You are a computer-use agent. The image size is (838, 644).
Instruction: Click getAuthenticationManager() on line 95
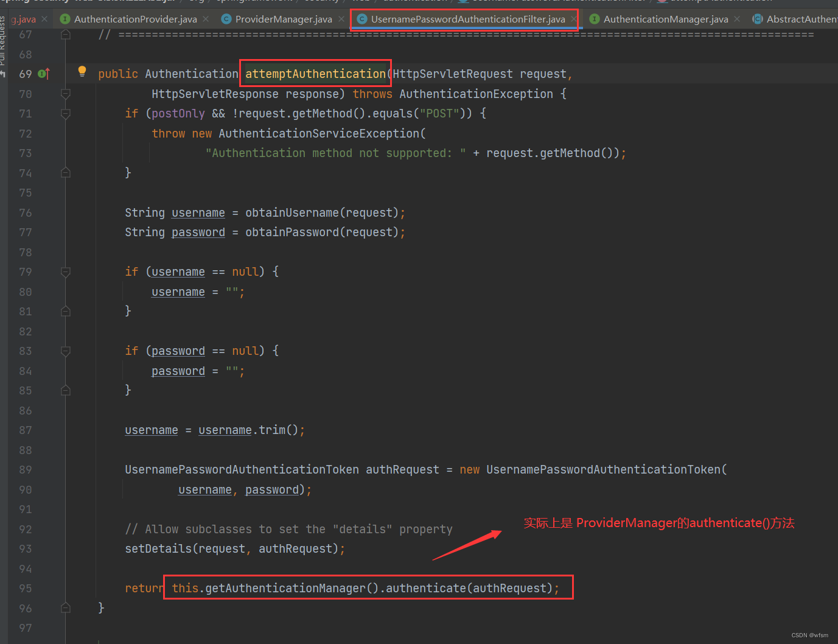[x=292, y=589]
